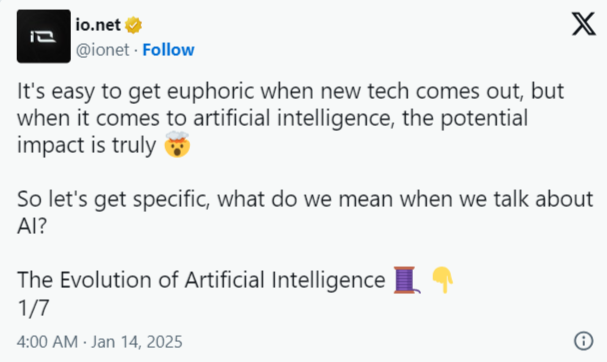Click the 1/7 thread counter text
Image resolution: width=607 pixels, height=362 pixels.
click(33, 308)
